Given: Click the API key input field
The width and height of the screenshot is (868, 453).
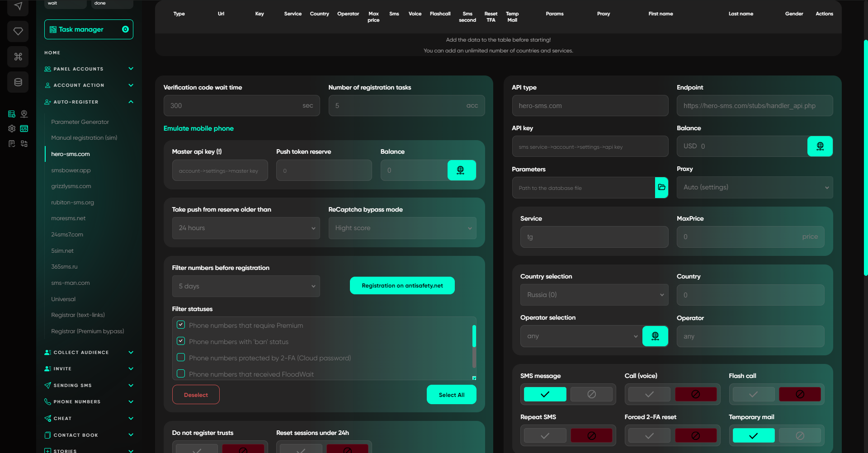Looking at the screenshot, I should 590,146.
